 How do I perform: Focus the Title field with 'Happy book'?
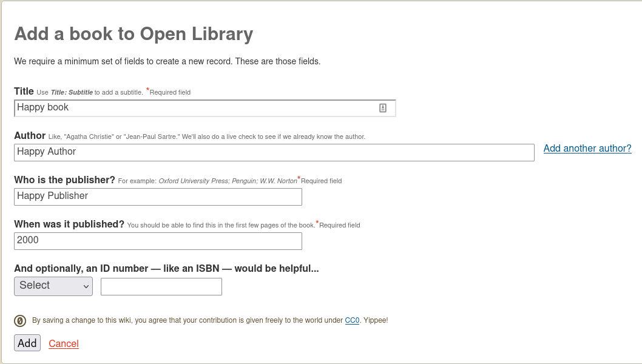(204, 108)
